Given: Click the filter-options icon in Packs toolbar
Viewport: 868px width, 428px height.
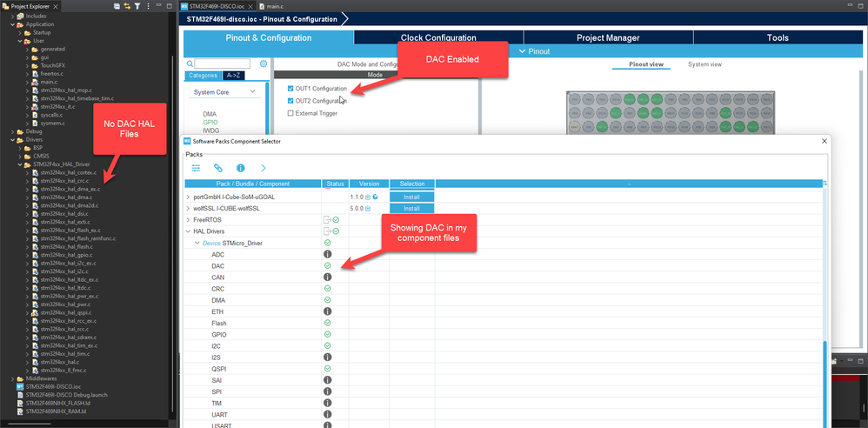Looking at the screenshot, I should [x=196, y=168].
